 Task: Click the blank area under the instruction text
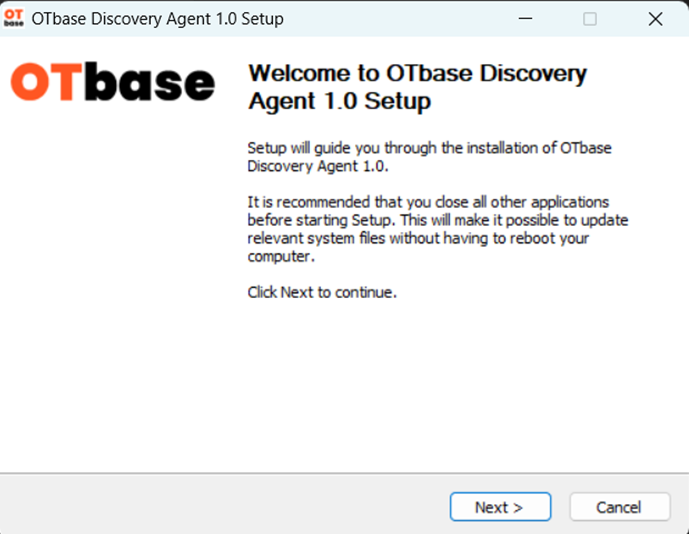[450, 390]
